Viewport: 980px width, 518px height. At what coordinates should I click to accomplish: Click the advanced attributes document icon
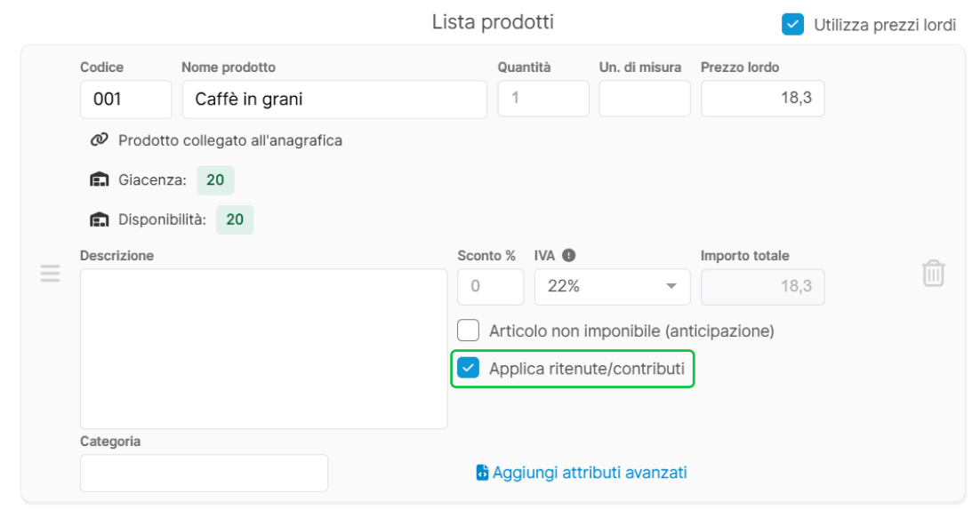pos(482,473)
